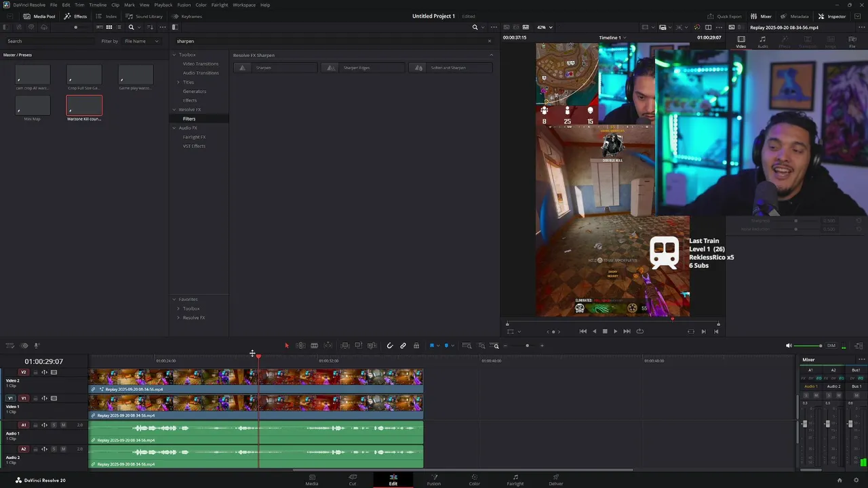Screen dimensions: 868x488
Task: Toggle Loop playback in viewer
Action: point(639,331)
